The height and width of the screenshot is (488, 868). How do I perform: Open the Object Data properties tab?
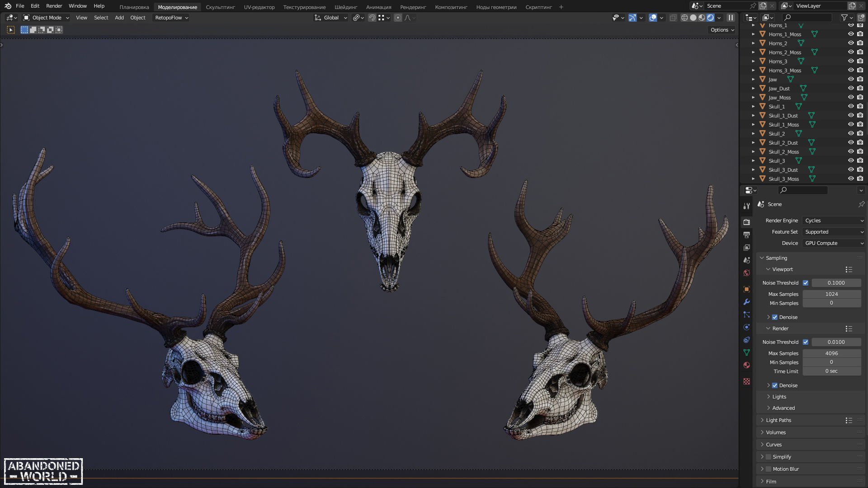[x=746, y=352]
